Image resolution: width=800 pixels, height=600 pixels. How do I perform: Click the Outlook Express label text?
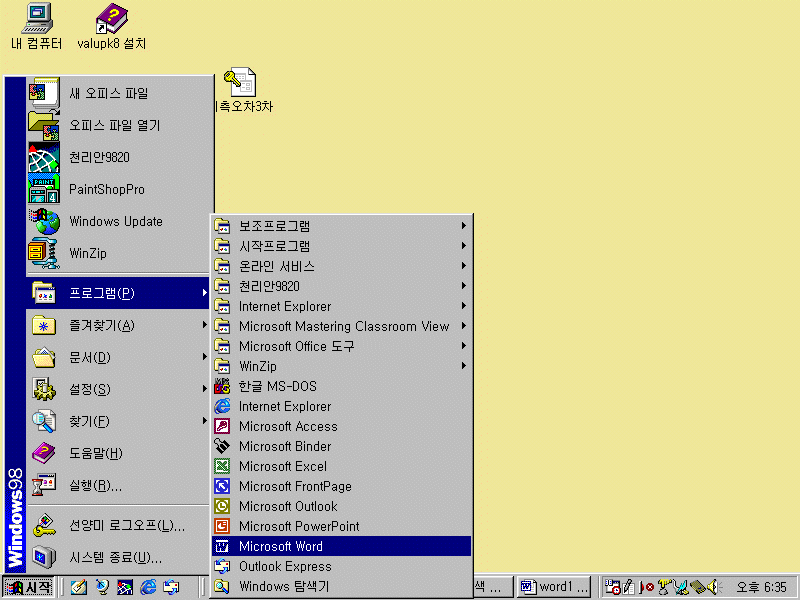tap(285, 566)
